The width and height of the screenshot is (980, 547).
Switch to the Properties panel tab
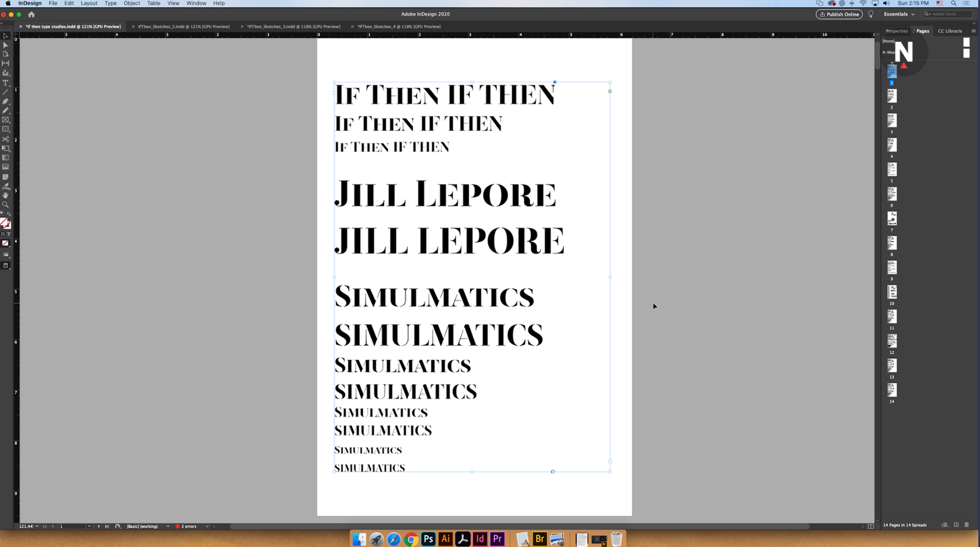pos(896,31)
